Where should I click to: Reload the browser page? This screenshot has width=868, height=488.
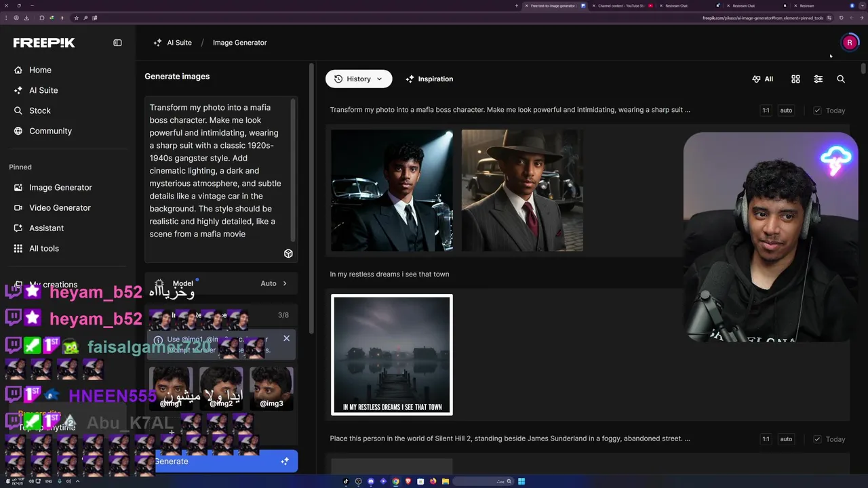[842, 18]
